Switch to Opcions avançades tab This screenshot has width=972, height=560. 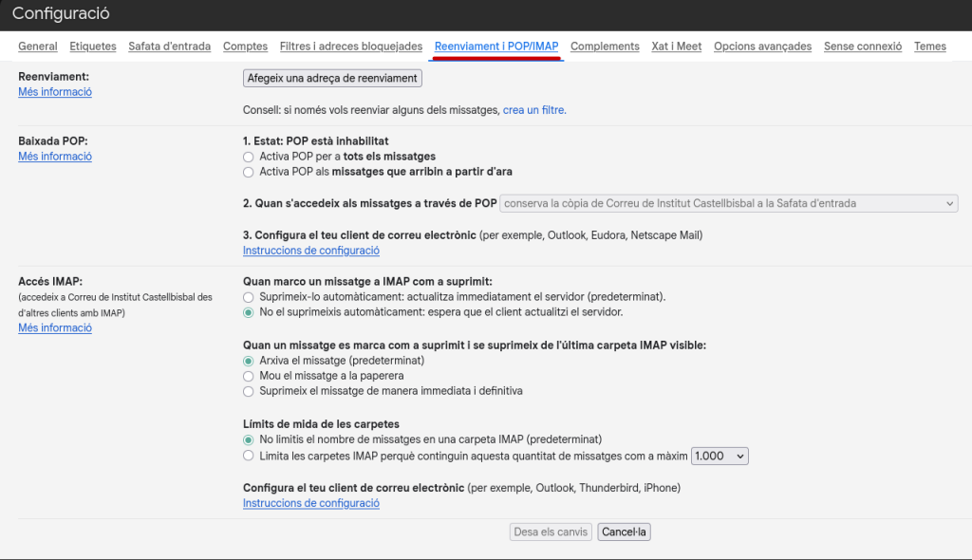pyautogui.click(x=762, y=47)
